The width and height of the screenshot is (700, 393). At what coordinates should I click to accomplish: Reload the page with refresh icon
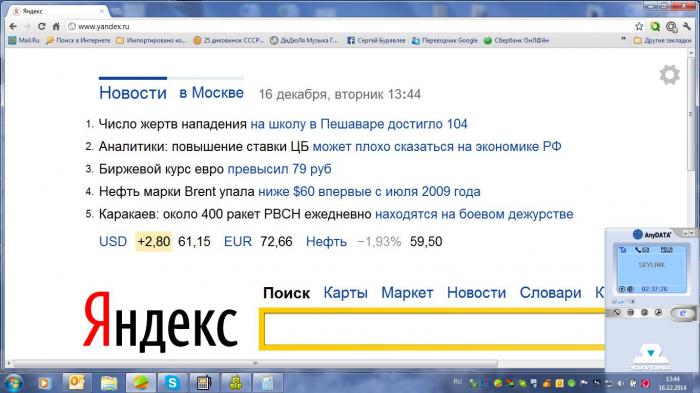point(42,26)
